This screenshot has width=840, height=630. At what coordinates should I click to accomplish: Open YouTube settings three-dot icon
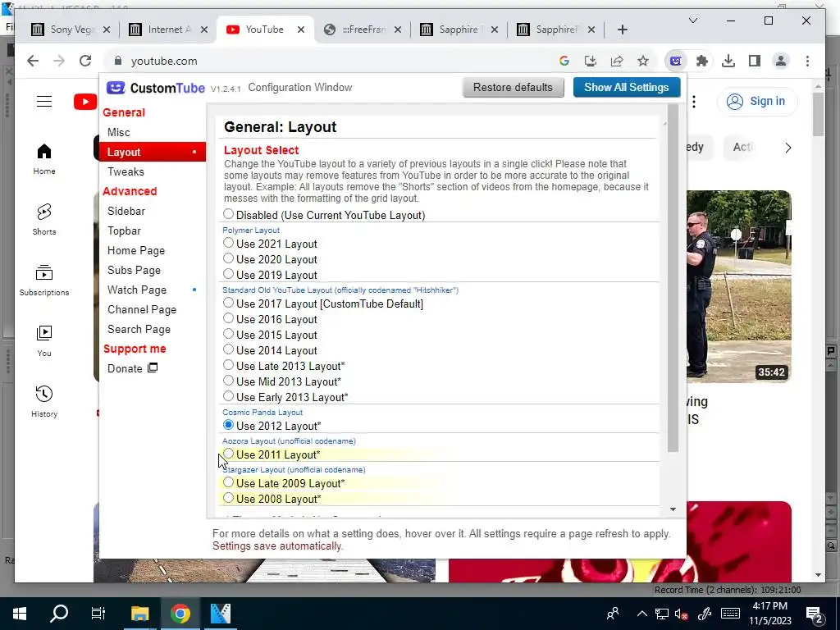694,101
